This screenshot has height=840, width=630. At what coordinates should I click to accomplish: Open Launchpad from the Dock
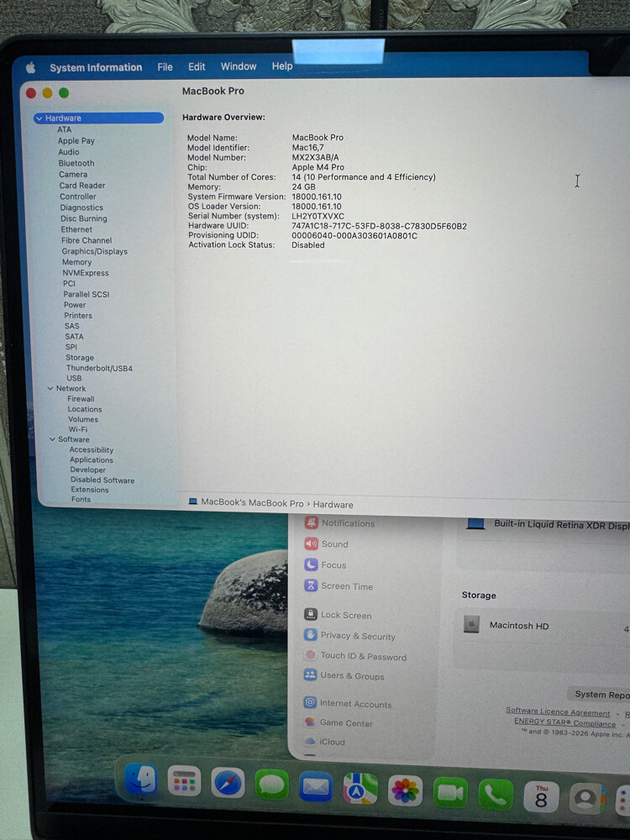184,781
